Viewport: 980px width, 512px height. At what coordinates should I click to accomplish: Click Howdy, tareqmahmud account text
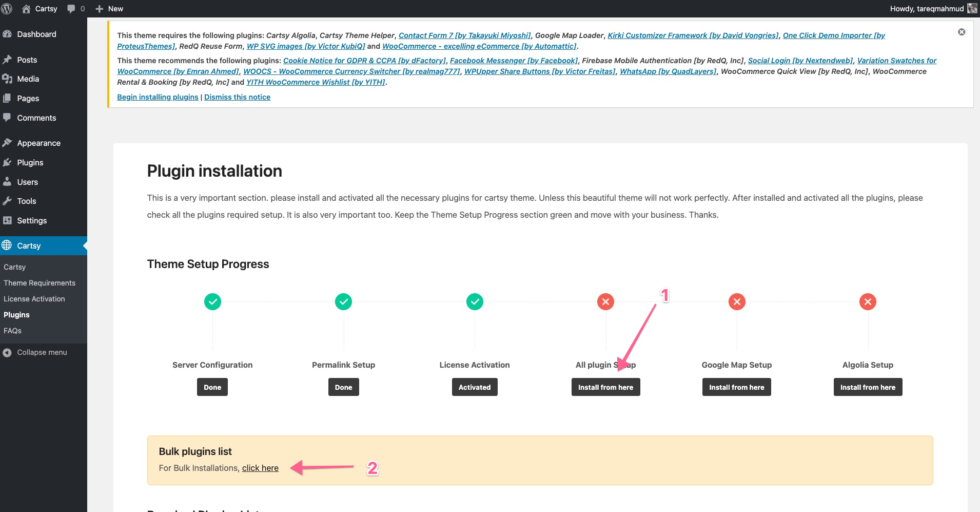click(x=927, y=9)
